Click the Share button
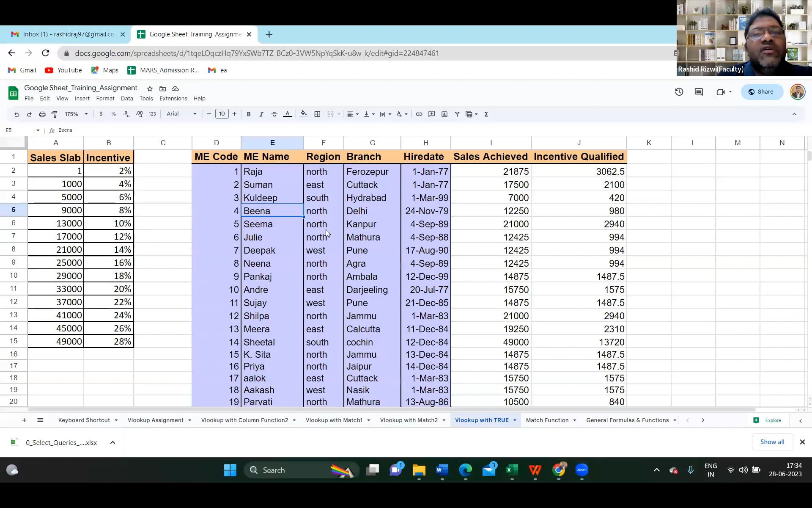The image size is (812, 508). click(761, 91)
